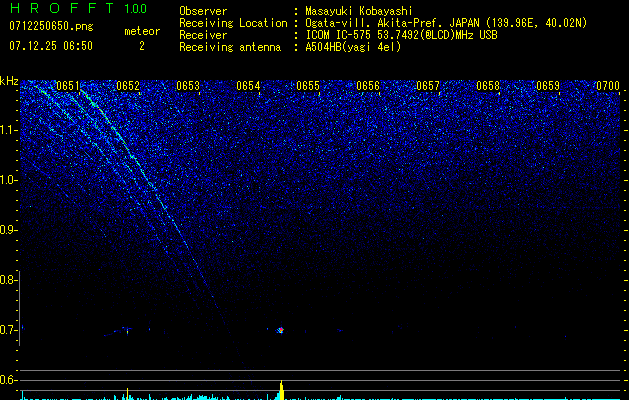The image size is (629, 400).
Task: Click the 0652 time axis marker
Action: coord(128,86)
